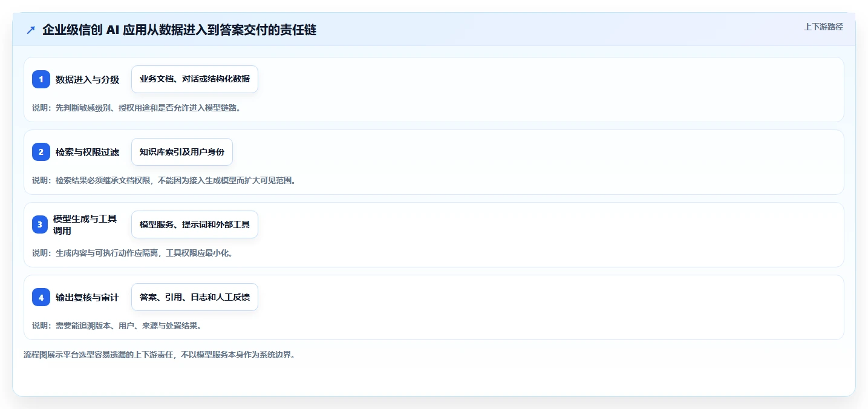Select the 模型服务、提示词和外部工具 chip

195,224
